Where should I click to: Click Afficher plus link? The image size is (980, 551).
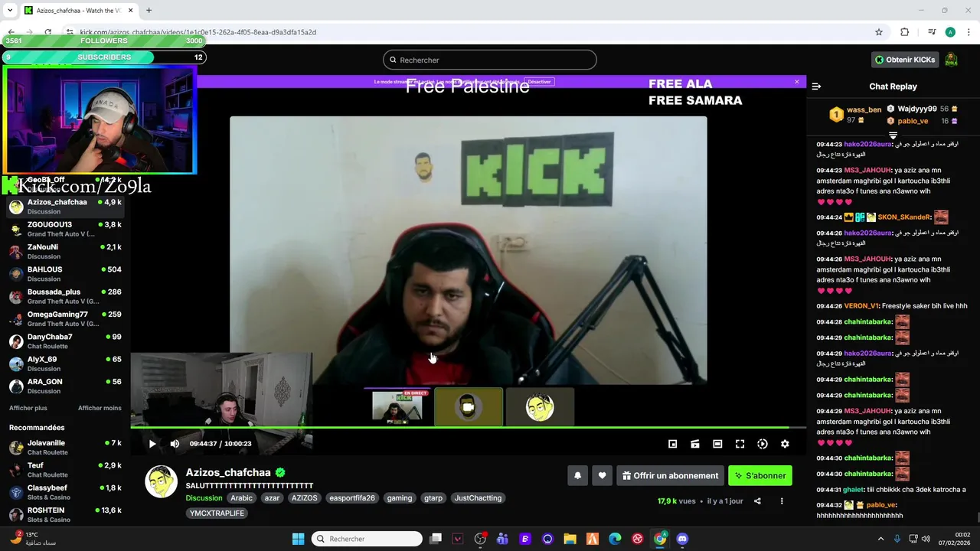pyautogui.click(x=28, y=408)
